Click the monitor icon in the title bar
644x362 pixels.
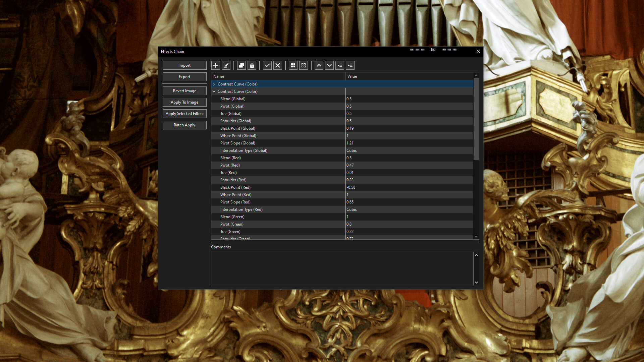click(433, 50)
